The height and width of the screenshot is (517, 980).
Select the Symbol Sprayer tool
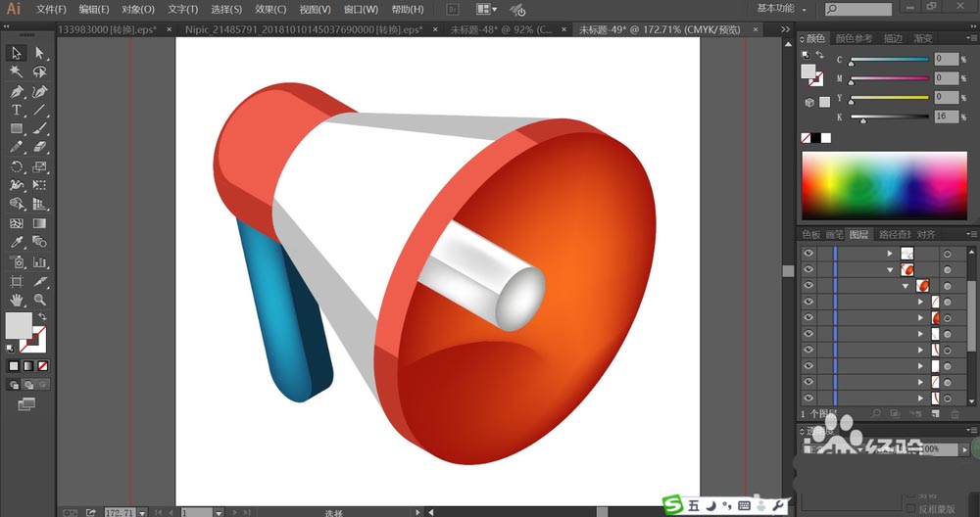click(17, 262)
